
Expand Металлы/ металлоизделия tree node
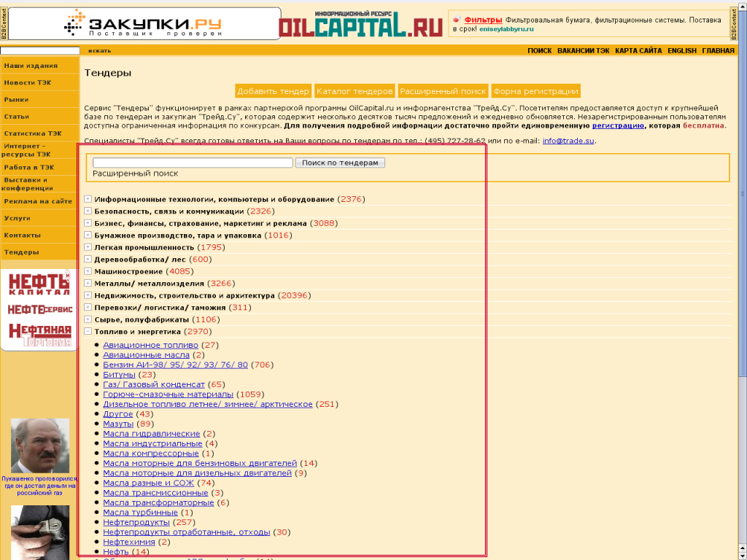(88, 283)
